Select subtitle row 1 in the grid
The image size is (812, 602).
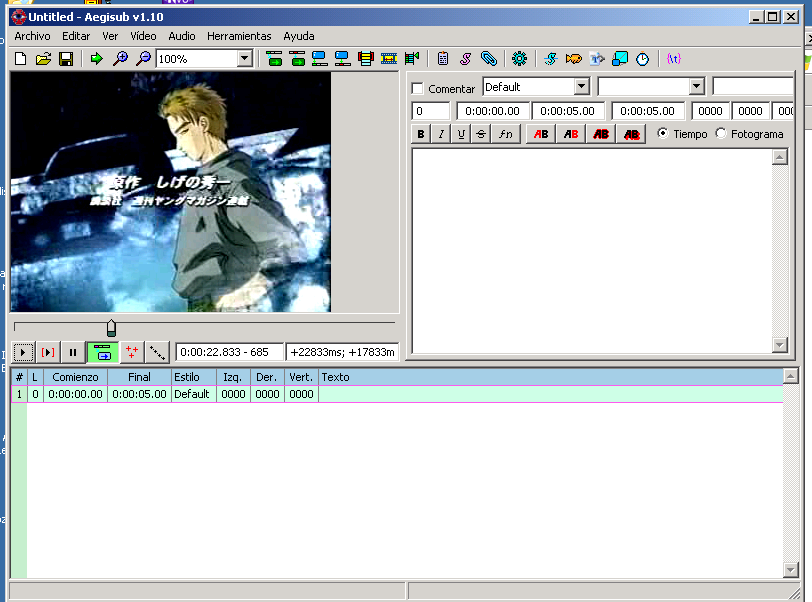pos(397,394)
